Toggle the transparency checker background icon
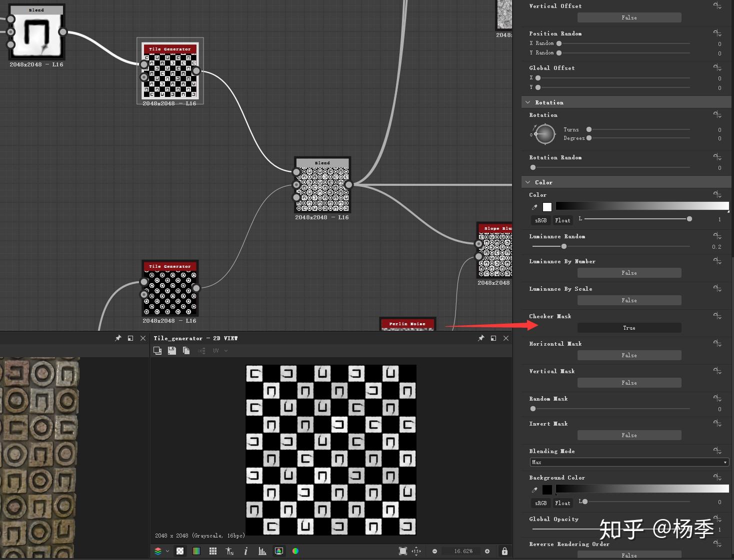Image resolution: width=734 pixels, height=560 pixels. (179, 551)
